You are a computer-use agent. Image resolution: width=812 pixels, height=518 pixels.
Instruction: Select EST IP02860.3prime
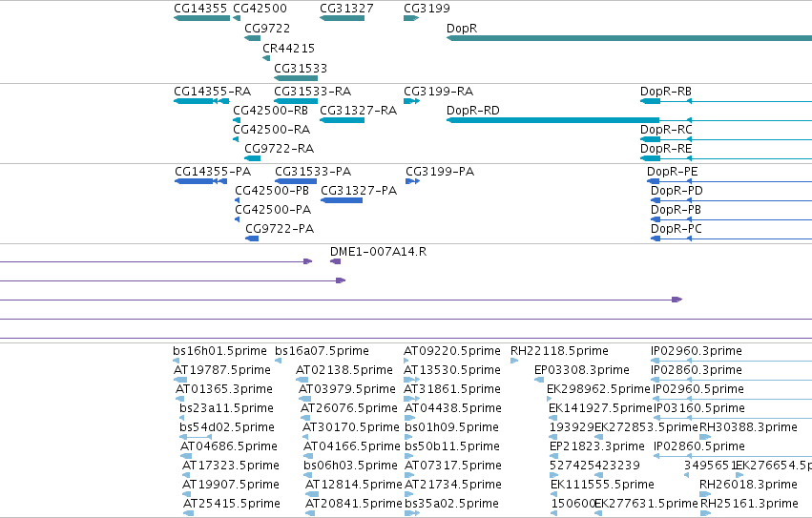tap(731, 380)
